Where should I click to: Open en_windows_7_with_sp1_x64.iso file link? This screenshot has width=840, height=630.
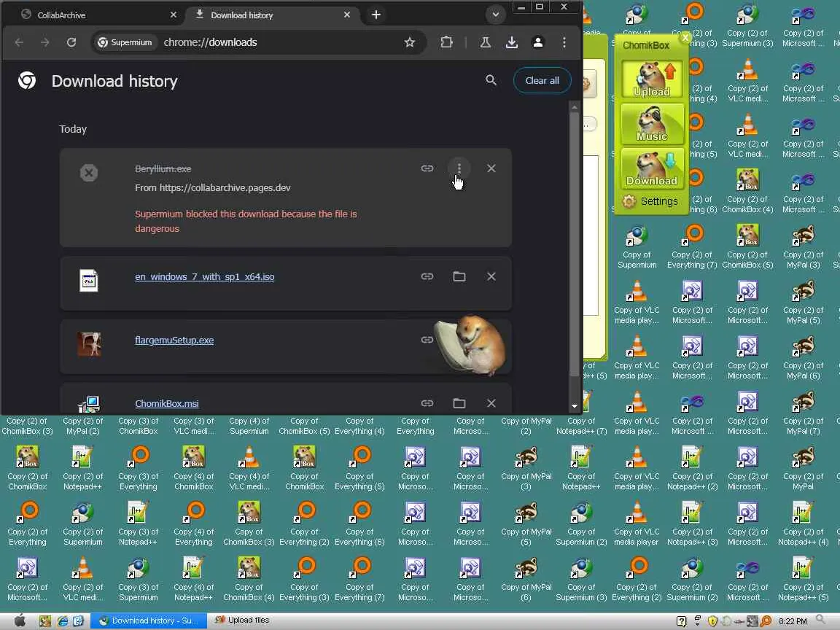[205, 277]
